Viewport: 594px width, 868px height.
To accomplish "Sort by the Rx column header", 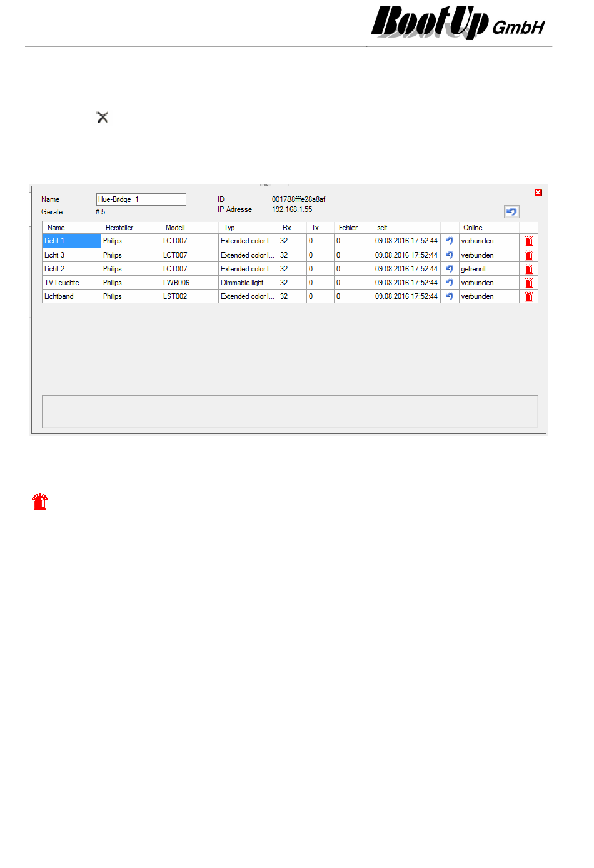I will click(x=292, y=228).
